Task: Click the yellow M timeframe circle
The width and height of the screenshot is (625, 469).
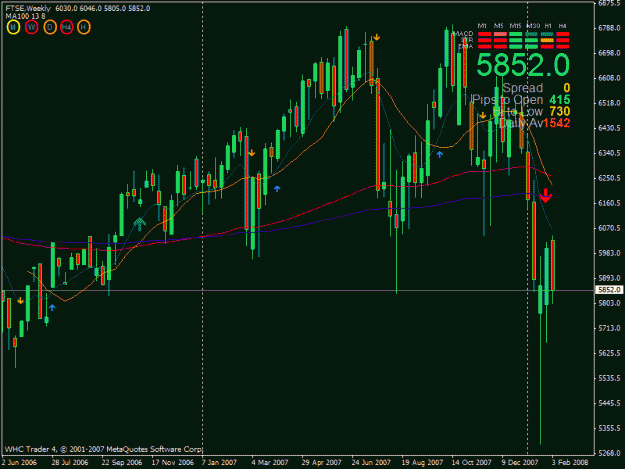Action: click(x=13, y=27)
